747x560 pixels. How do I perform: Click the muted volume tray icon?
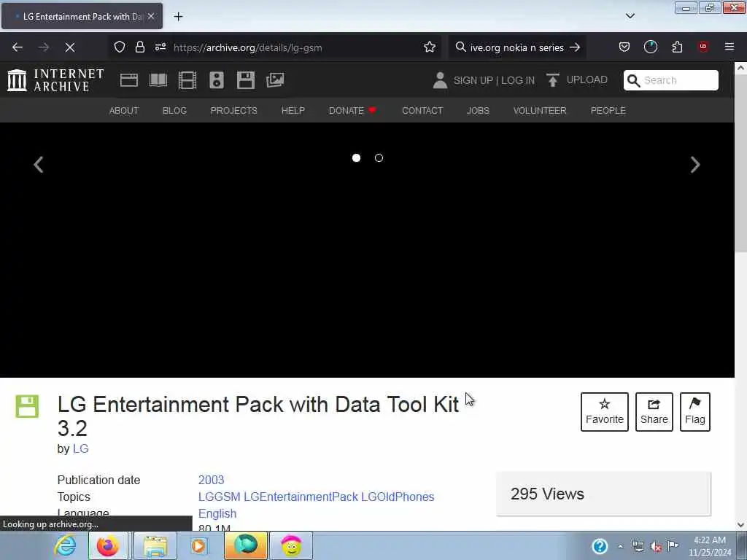(656, 546)
